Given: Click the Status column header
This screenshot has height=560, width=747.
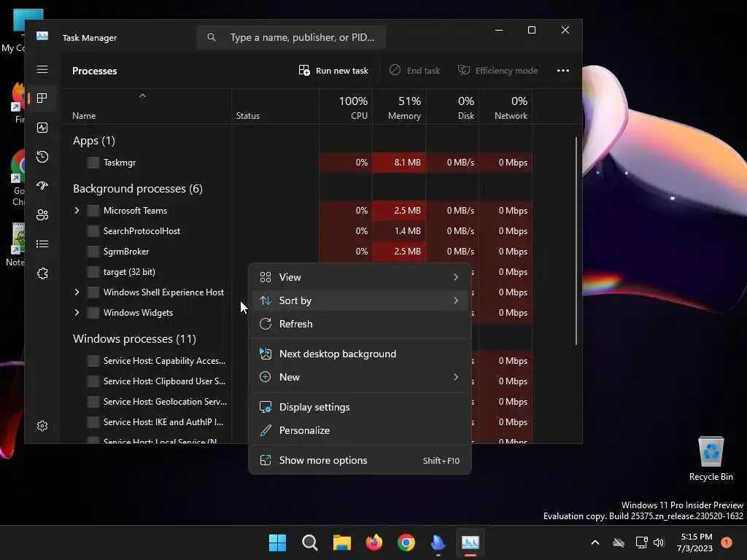Looking at the screenshot, I should pyautogui.click(x=275, y=107).
